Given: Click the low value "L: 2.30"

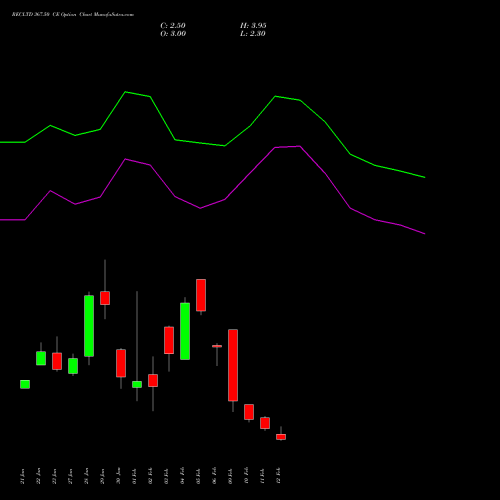Looking at the screenshot, I should coord(253,34).
